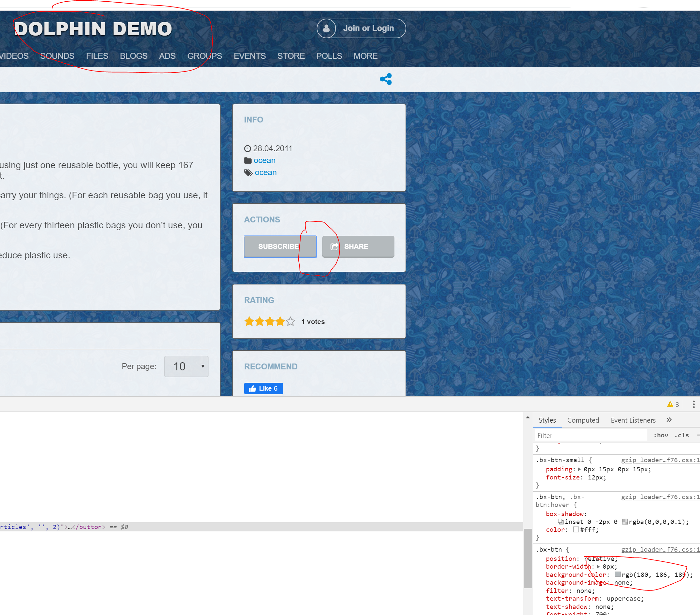This screenshot has height=615, width=700.
Task: Click the blue share icon below the navigation
Action: [386, 79]
